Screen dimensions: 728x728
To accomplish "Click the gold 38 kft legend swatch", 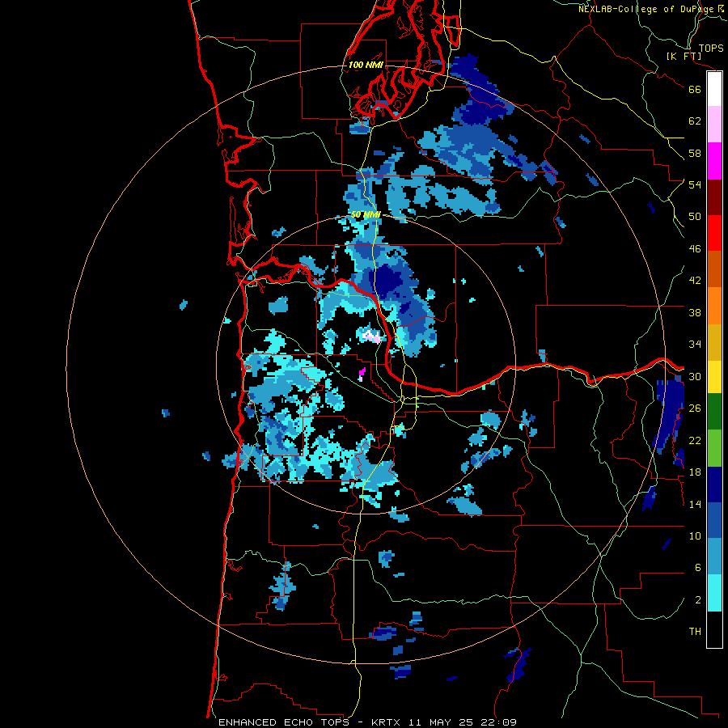I will click(x=714, y=342).
